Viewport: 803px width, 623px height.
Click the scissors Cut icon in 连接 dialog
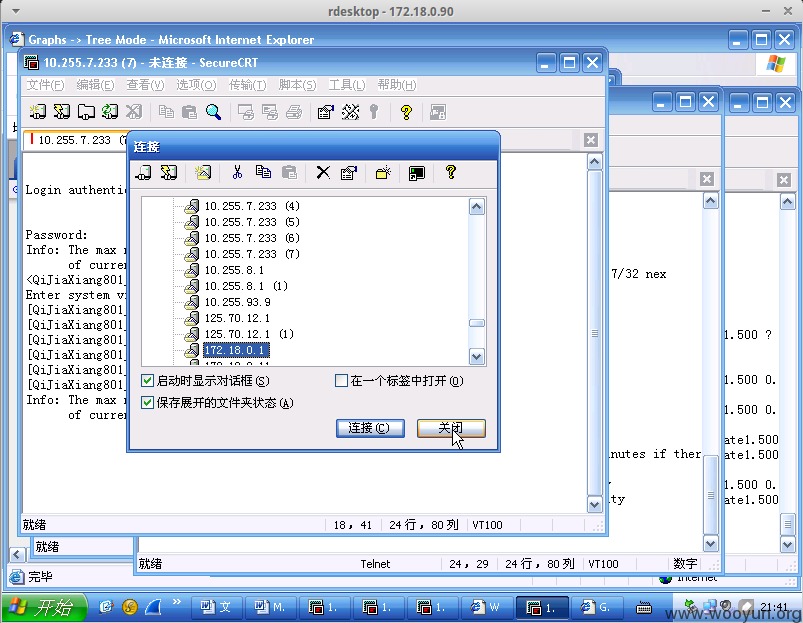click(237, 173)
